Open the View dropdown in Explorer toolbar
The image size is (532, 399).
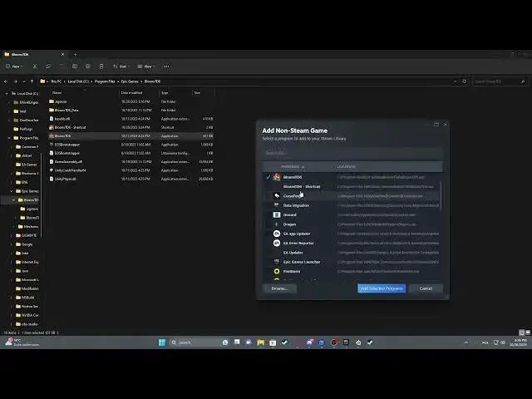click(146, 66)
